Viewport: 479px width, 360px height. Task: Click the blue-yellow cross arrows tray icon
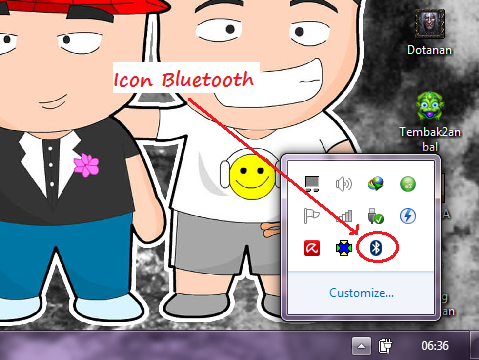tap(344, 248)
